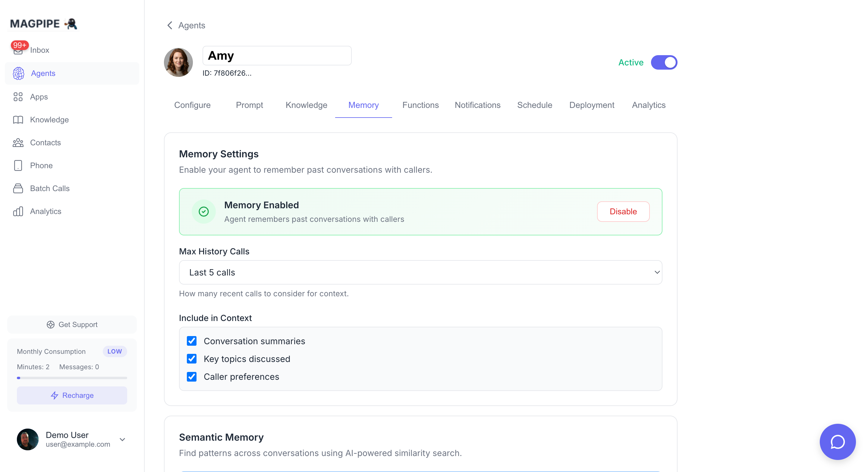This screenshot has height=472, width=868.
Task: Toggle Key topics discussed checkbox
Action: click(x=192, y=359)
